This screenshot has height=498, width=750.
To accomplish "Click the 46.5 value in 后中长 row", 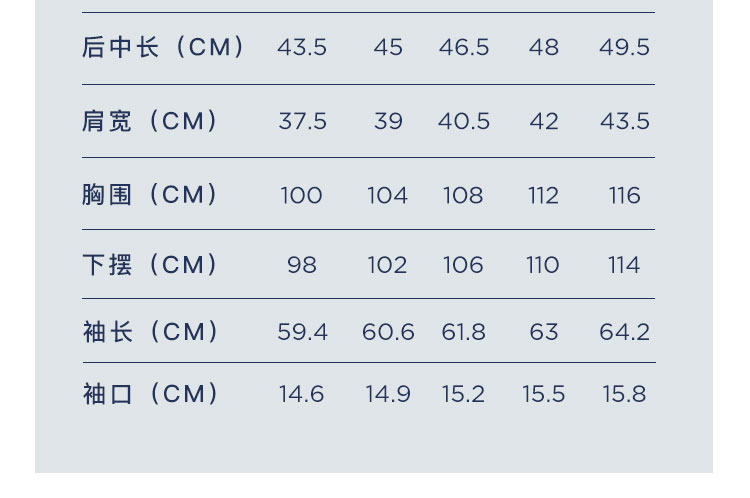I will [464, 47].
